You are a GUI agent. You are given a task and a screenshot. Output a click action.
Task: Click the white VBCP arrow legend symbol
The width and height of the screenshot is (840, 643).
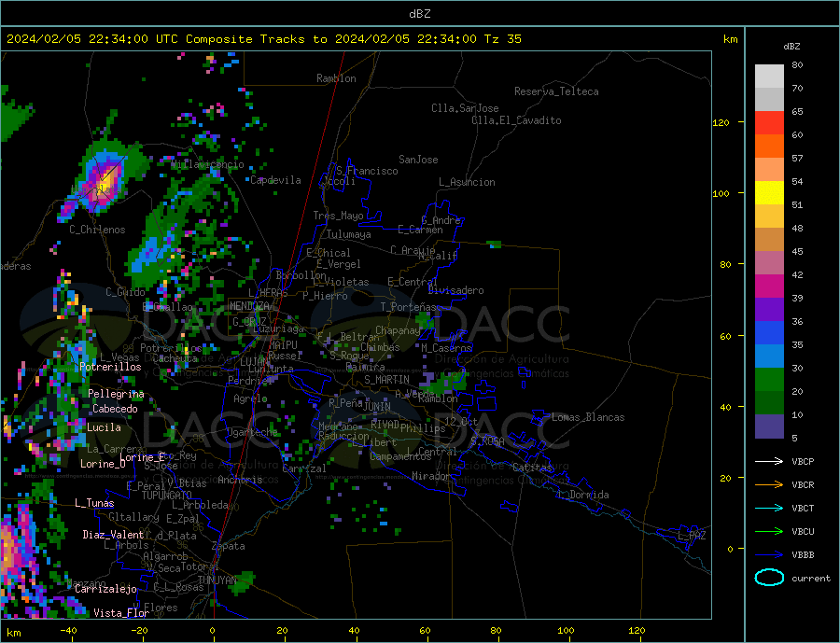pos(769,461)
